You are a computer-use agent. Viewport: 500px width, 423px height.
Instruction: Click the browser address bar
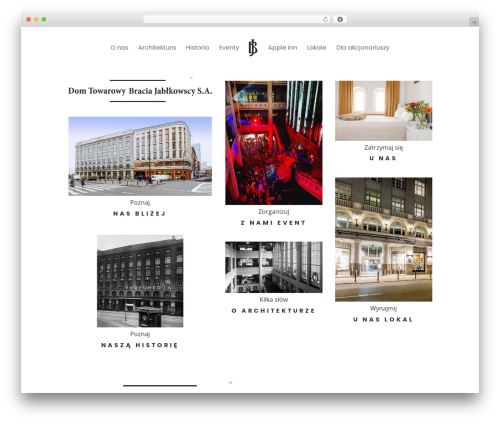click(233, 19)
